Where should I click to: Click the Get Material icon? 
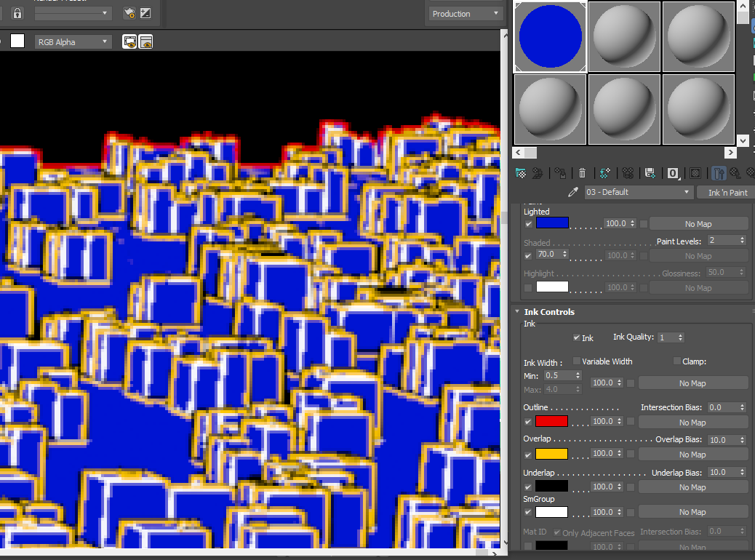coord(521,173)
